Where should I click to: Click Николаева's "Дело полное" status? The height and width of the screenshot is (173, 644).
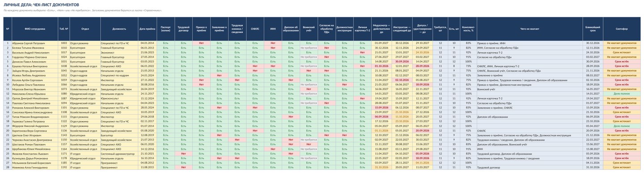pyautogui.click(x=622, y=94)
